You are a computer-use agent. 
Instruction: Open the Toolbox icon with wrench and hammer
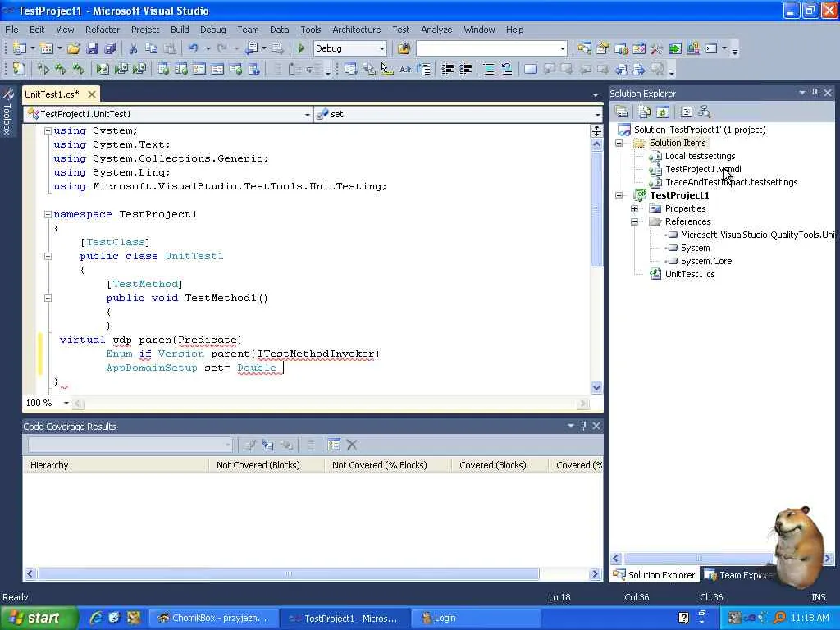657,48
